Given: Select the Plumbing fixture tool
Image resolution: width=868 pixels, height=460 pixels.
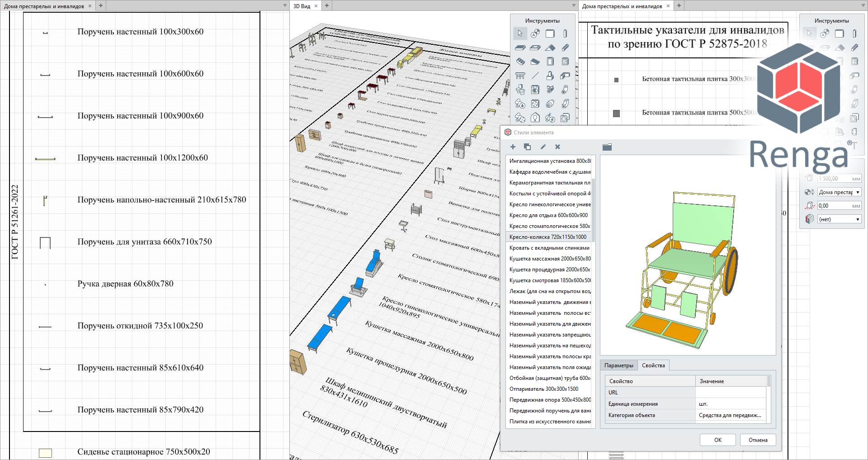Looking at the screenshot, I should [x=520, y=90].
